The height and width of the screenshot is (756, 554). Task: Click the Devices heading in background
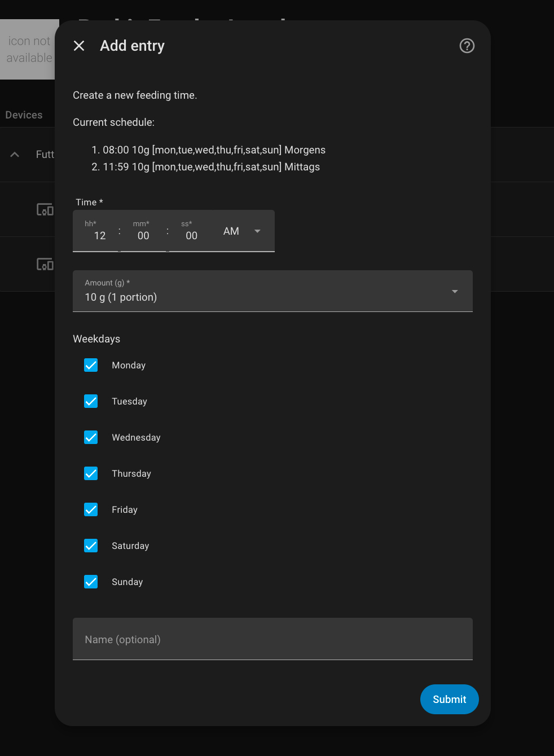(24, 115)
